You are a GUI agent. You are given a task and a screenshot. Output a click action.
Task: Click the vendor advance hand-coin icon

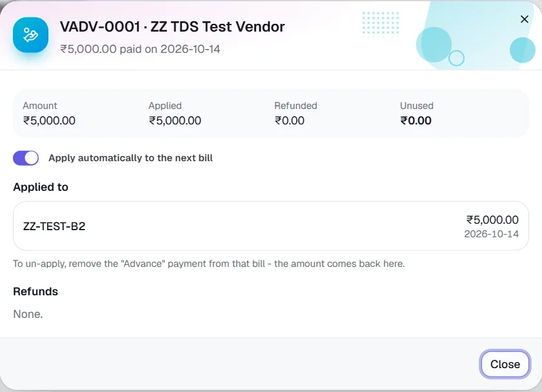[30, 35]
